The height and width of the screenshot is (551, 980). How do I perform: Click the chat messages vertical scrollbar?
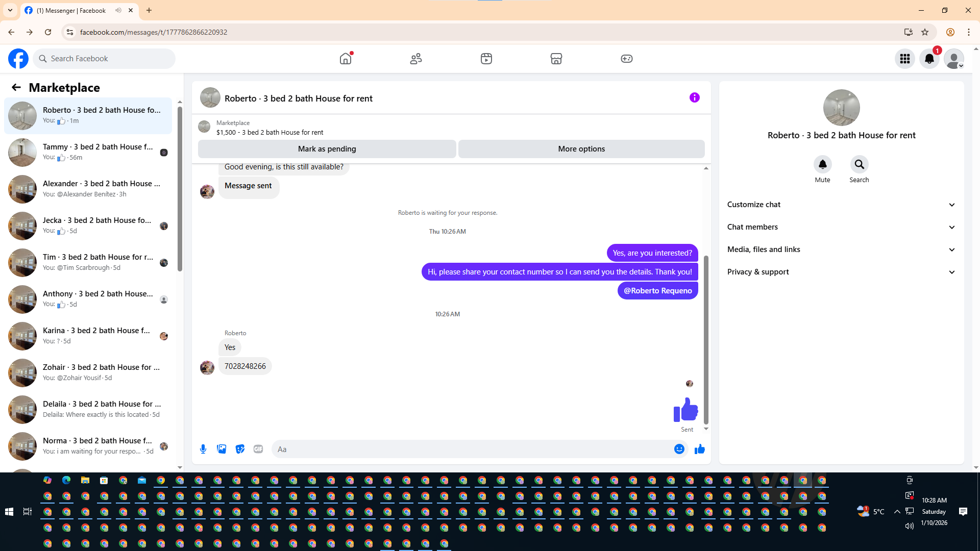pos(706,339)
